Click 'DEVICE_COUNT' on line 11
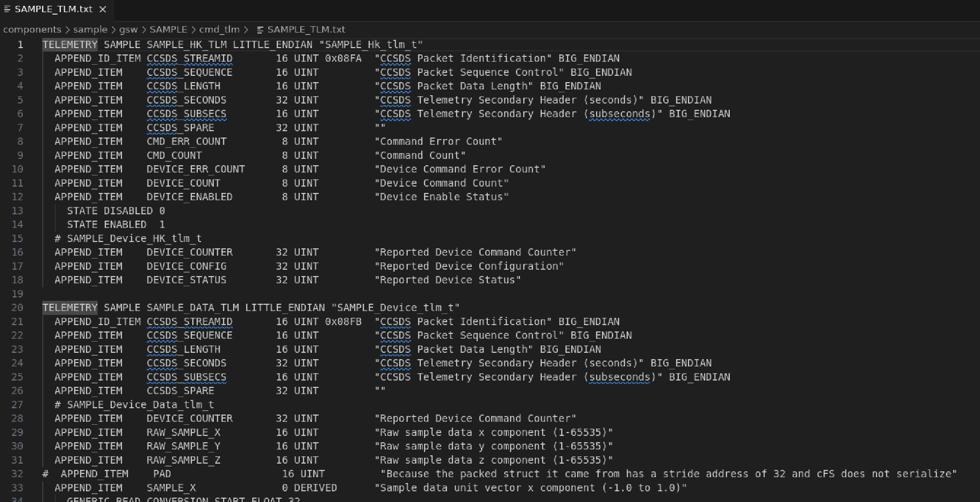The image size is (980, 502). click(x=184, y=183)
